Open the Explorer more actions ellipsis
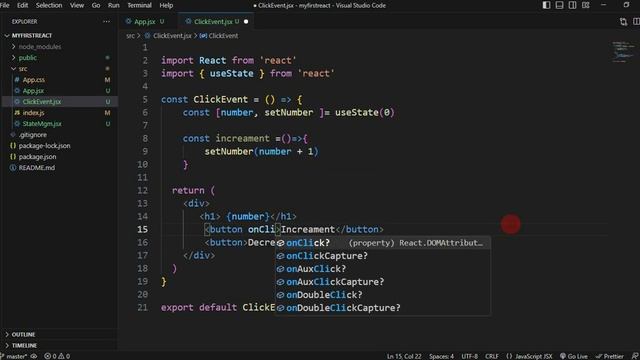 click(x=106, y=22)
